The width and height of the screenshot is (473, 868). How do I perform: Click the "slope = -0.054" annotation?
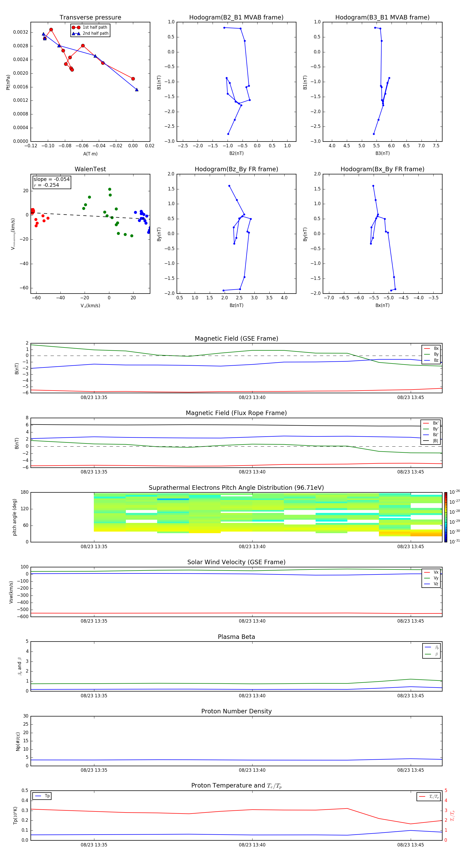[x=52, y=179]
